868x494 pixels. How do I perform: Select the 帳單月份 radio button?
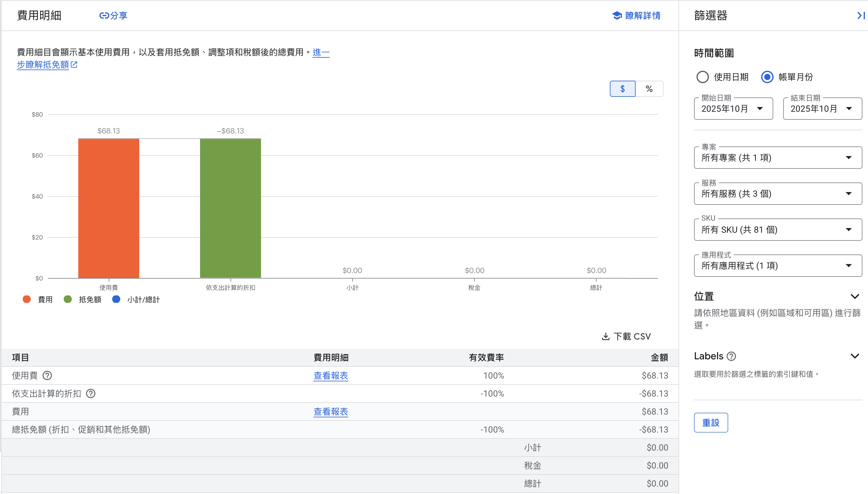(x=767, y=77)
